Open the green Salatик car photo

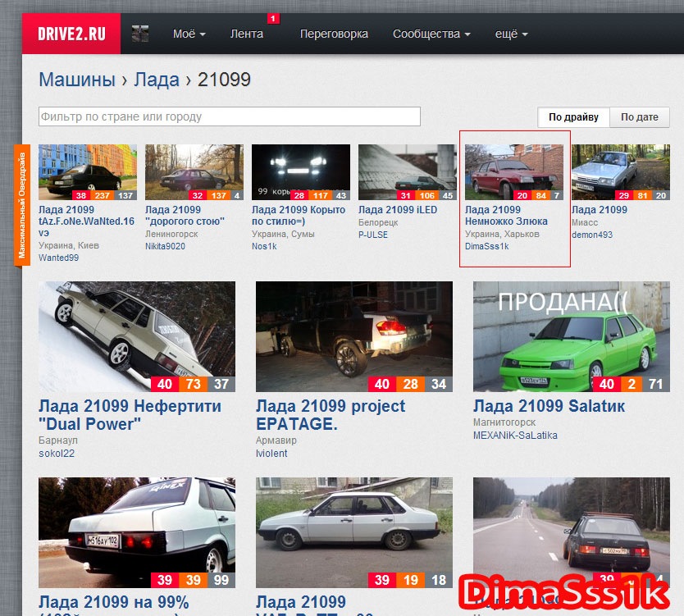(572, 336)
